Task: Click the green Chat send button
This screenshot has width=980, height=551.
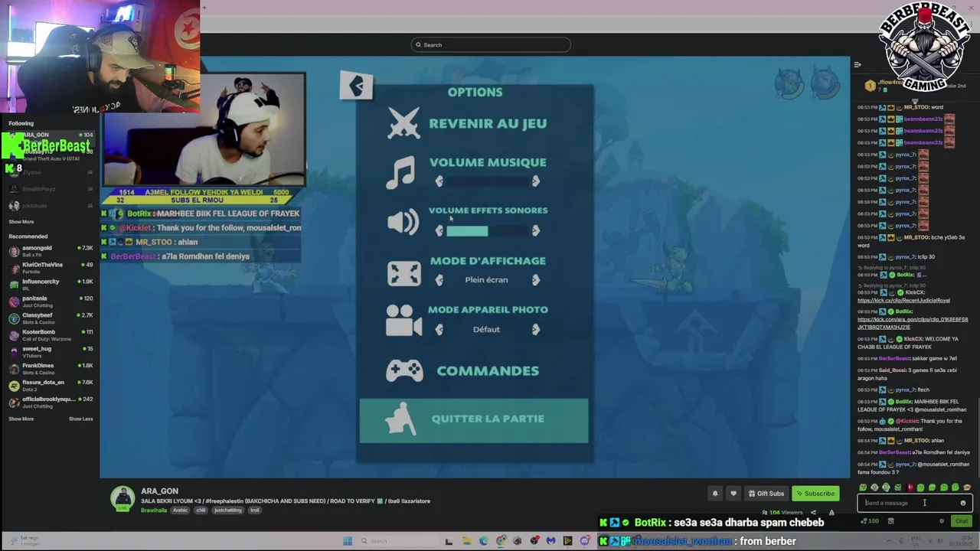Action: click(x=961, y=521)
